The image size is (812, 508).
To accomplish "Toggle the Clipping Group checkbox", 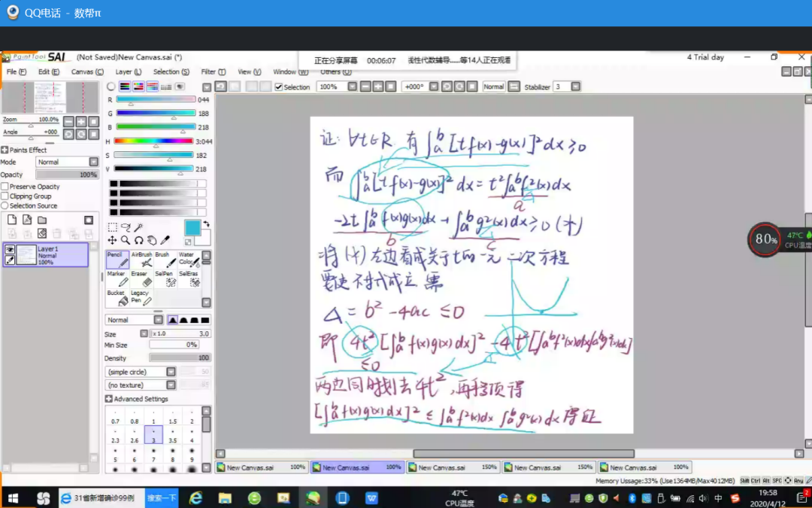I will pyautogui.click(x=5, y=196).
